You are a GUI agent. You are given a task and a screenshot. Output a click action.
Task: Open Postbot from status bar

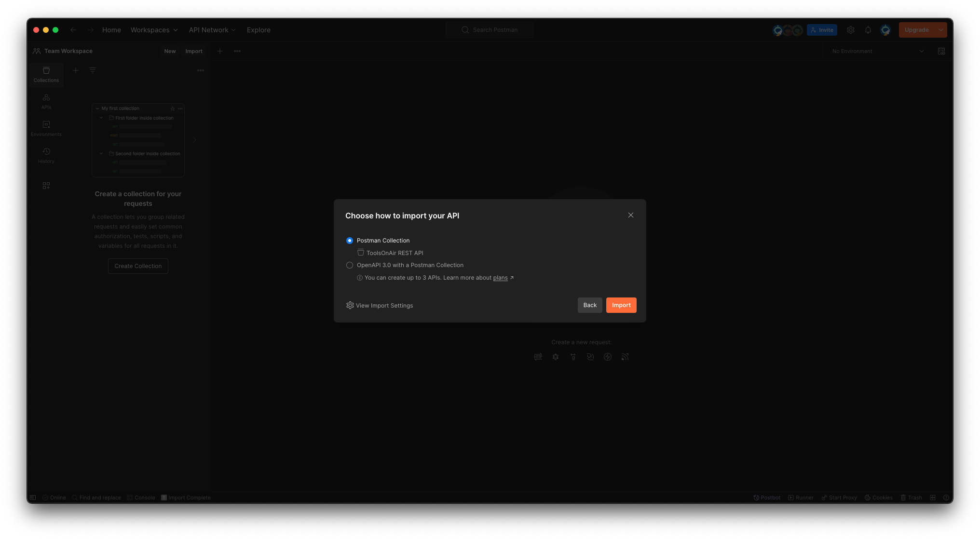pyautogui.click(x=767, y=498)
